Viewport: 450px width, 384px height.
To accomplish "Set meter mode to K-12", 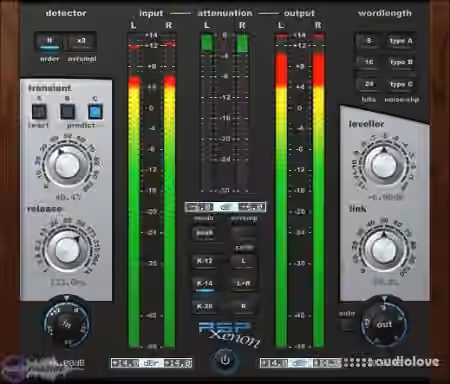I will point(205,261).
